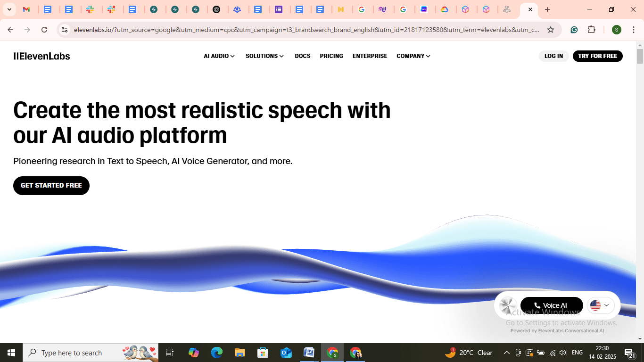
Task: Click the address bar URL
Action: point(306,30)
